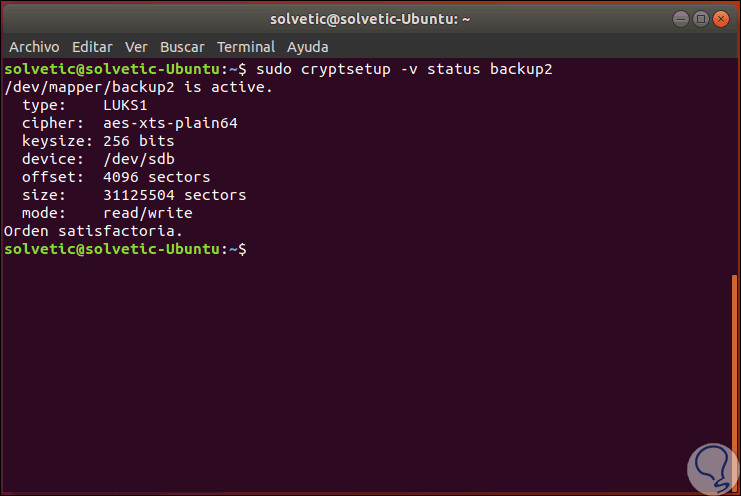The height and width of the screenshot is (496, 741).
Task: Open the Terminal menu
Action: click(246, 47)
